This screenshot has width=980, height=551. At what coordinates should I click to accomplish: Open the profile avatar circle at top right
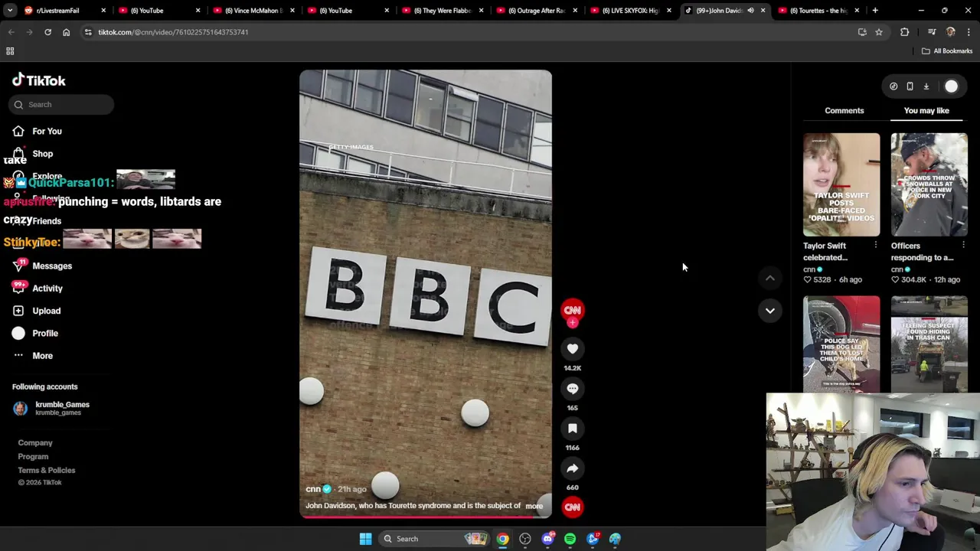tap(951, 86)
